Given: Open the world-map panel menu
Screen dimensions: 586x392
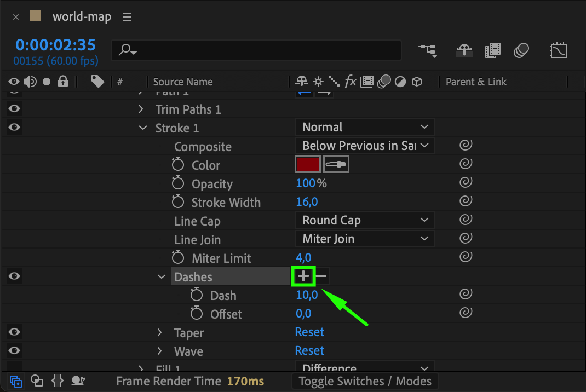Looking at the screenshot, I should (127, 17).
